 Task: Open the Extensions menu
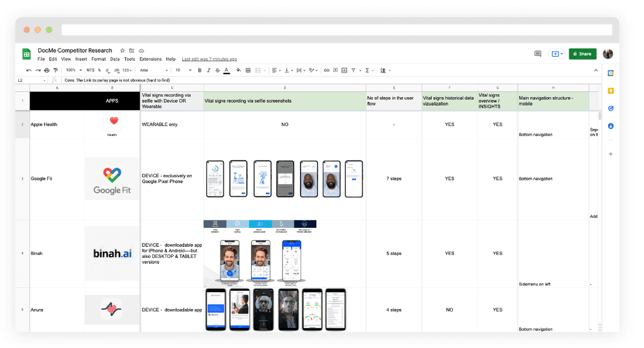pos(150,59)
